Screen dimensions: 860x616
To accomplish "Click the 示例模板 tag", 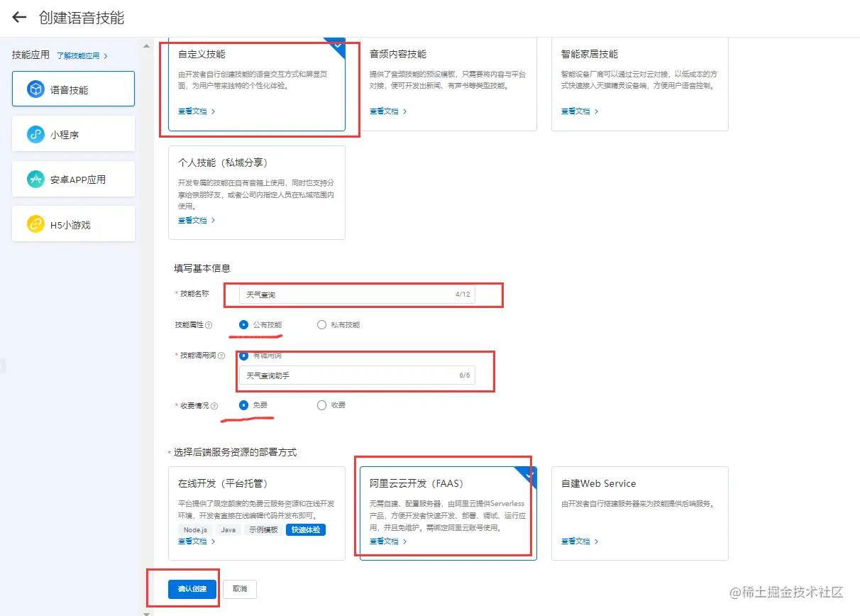I will tap(263, 530).
